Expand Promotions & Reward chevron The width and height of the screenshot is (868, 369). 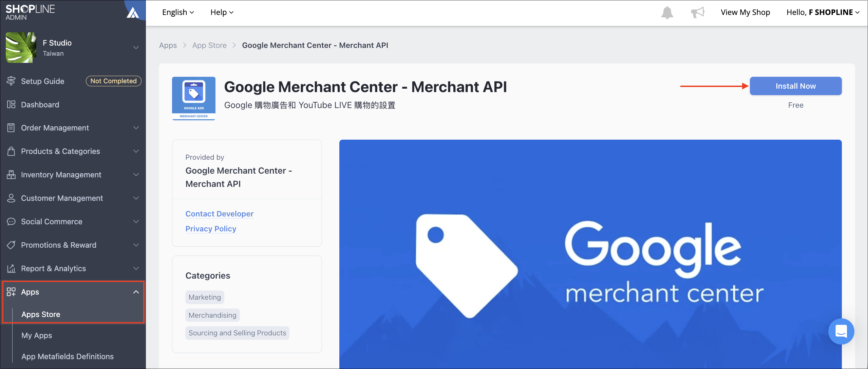click(x=136, y=245)
